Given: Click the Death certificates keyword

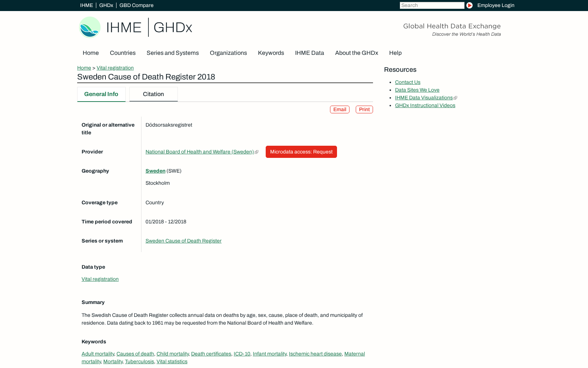Looking at the screenshot, I should [211, 354].
